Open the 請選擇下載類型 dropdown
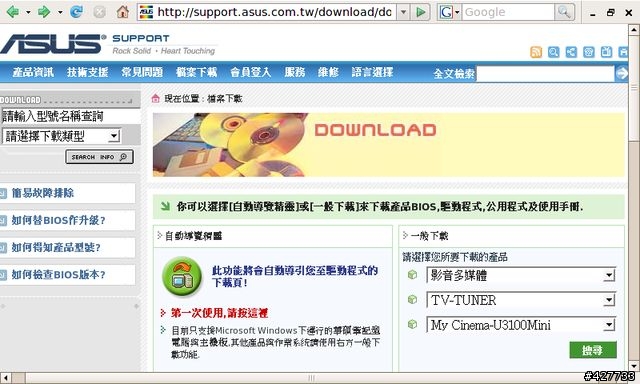The height and width of the screenshot is (384, 640). [x=61, y=136]
